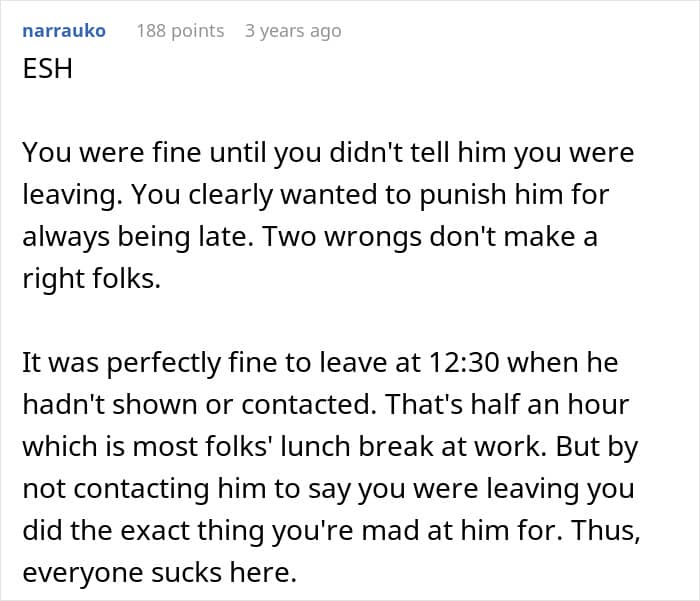This screenshot has height=601, width=700.
Task: Click the line starting "You were fine until"
Action: (328, 153)
